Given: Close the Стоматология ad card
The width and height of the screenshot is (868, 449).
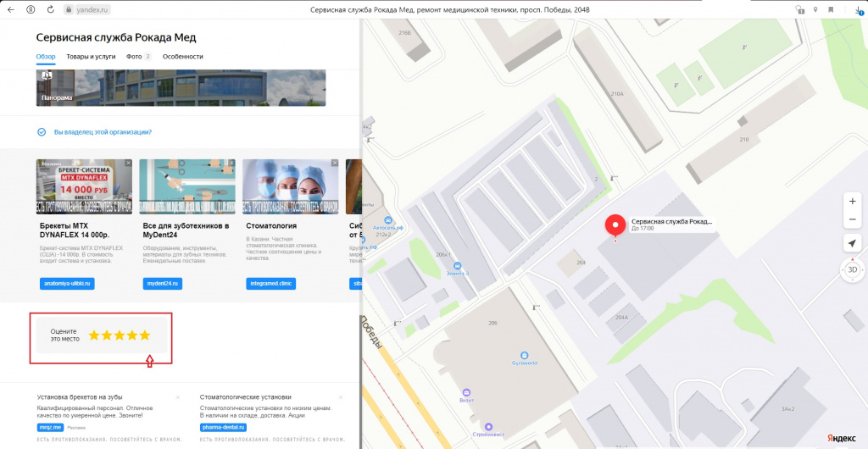Looking at the screenshot, I should pos(334,164).
